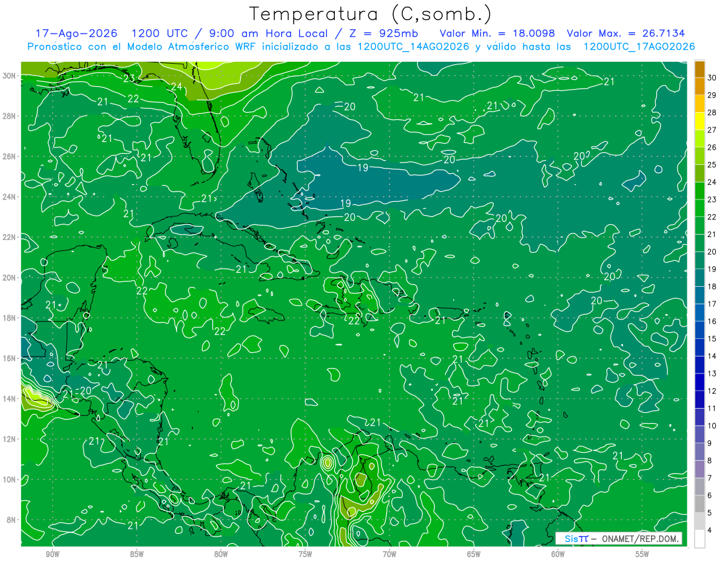
Task: Click the '23' contour label near Louisiana
Action: [x=129, y=78]
